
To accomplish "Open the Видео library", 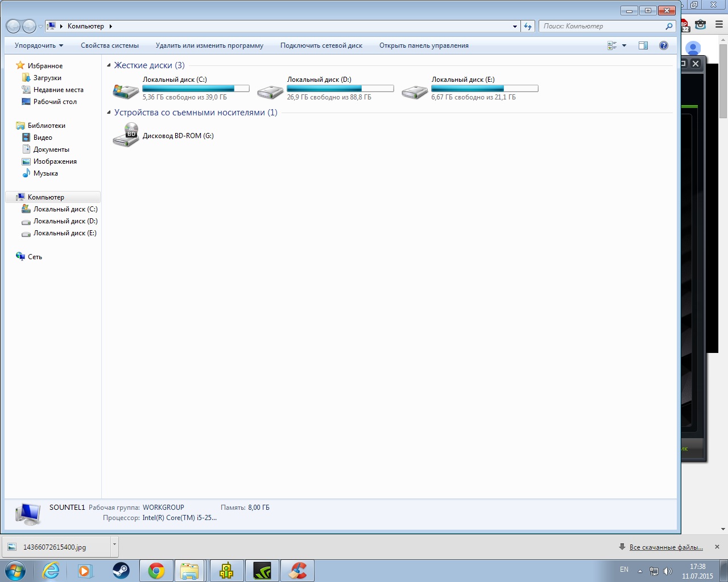I will (x=43, y=138).
